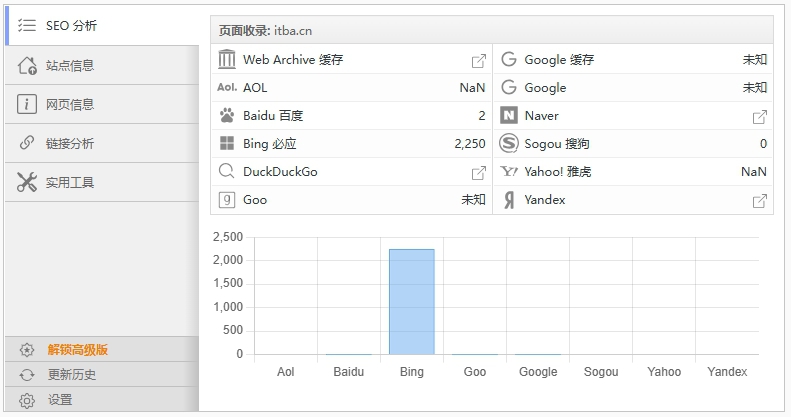Click the Goo 未知 value
Image resolution: width=791 pixels, height=417 pixels.
473,200
